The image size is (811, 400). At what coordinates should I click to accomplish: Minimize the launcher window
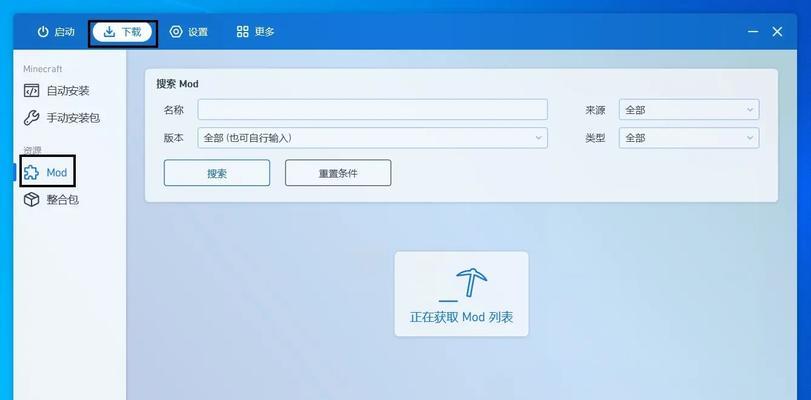(753, 32)
